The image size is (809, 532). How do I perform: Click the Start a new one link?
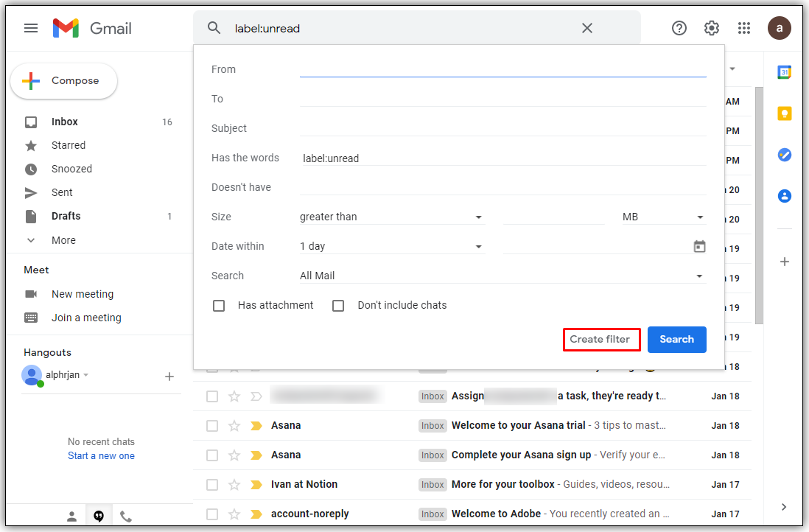(102, 455)
